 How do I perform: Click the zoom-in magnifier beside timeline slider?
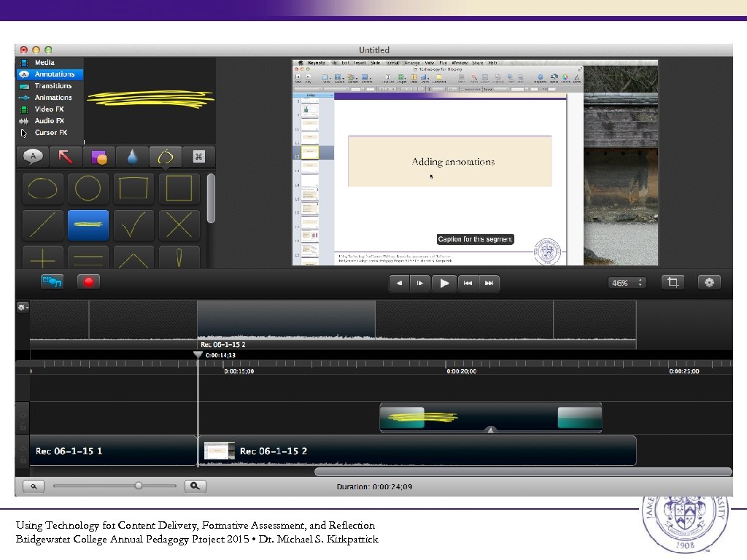(x=195, y=486)
